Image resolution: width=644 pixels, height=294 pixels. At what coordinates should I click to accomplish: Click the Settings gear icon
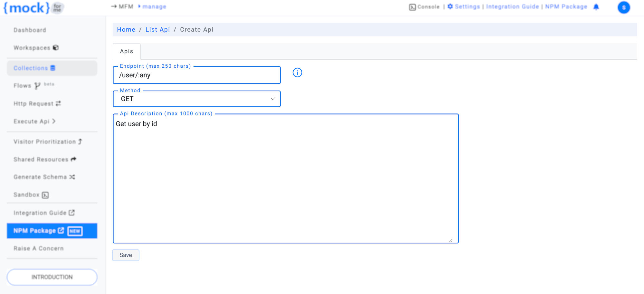(x=450, y=6)
